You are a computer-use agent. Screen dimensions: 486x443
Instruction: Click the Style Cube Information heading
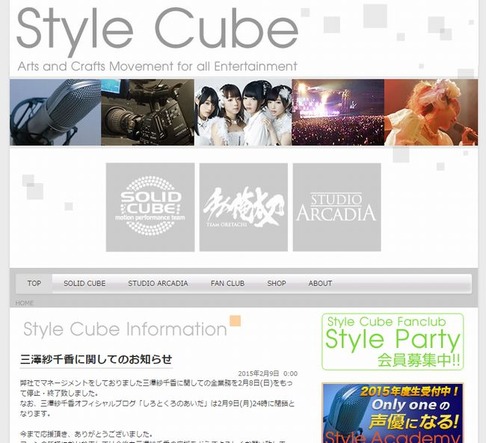(125, 329)
